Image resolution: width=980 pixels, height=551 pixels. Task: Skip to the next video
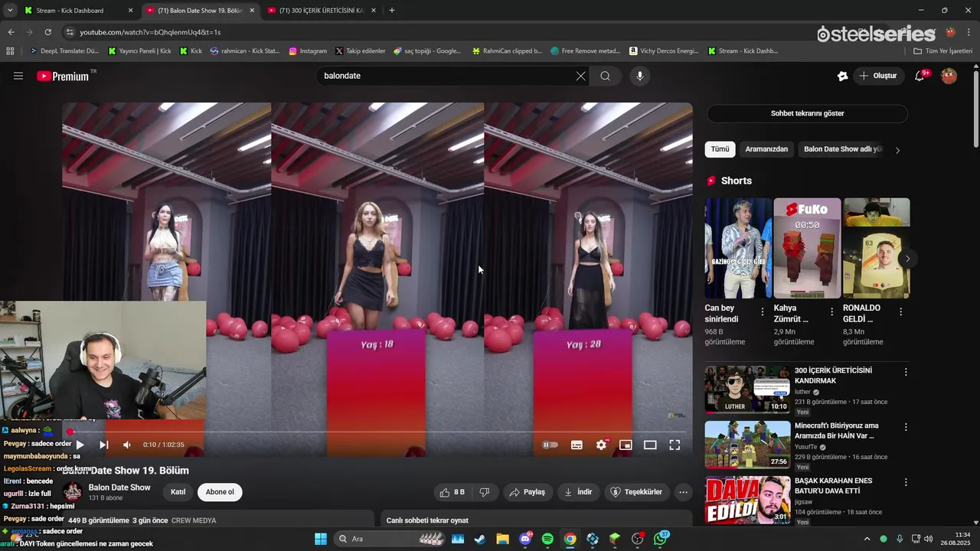(104, 445)
